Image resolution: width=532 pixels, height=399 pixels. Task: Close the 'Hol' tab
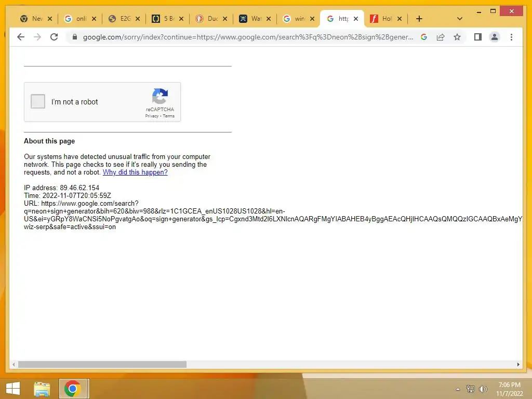[400, 19]
